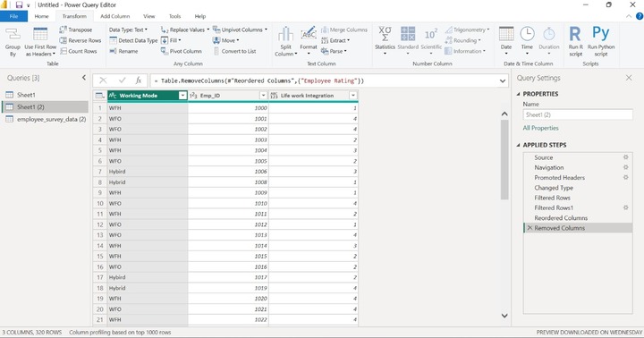
Task: Run the Python script icon
Action: coord(601,33)
